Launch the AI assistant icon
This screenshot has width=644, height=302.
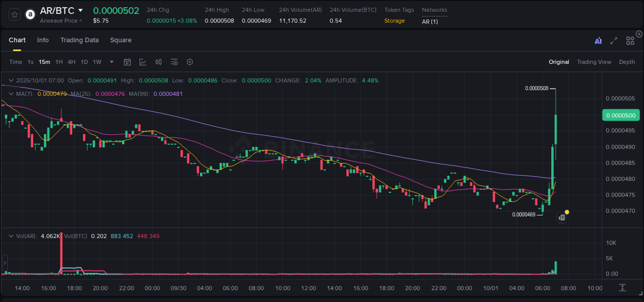coord(598,40)
